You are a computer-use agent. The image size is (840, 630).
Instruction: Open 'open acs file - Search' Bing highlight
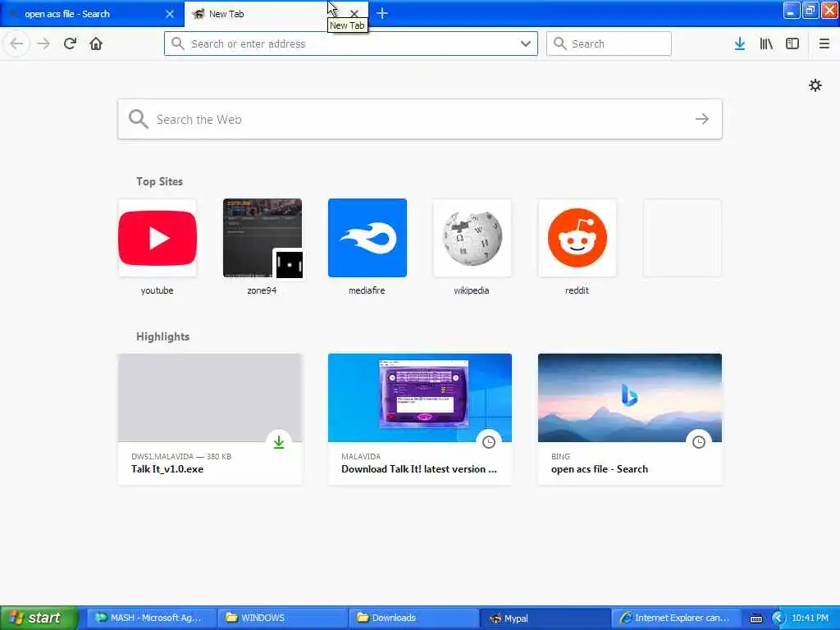(630, 419)
